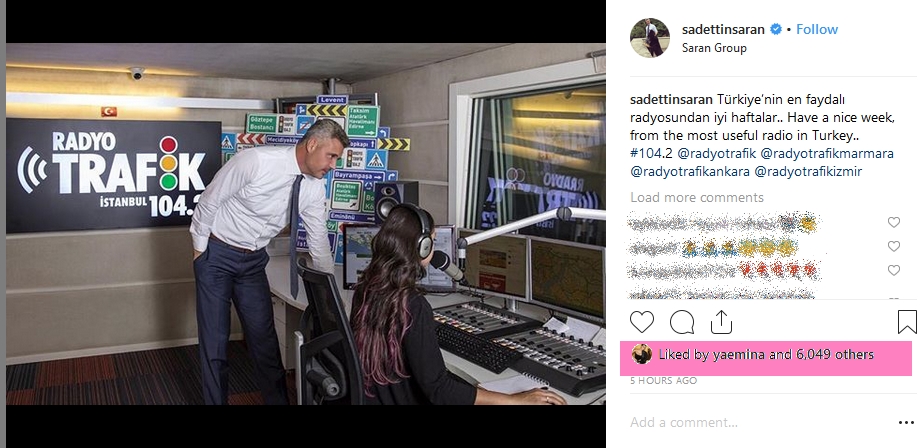Open more options three-dot menu
The image size is (923, 448).
tap(907, 423)
